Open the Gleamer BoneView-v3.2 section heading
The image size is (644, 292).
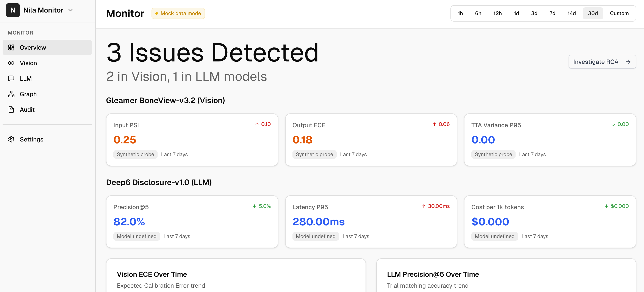(165, 100)
